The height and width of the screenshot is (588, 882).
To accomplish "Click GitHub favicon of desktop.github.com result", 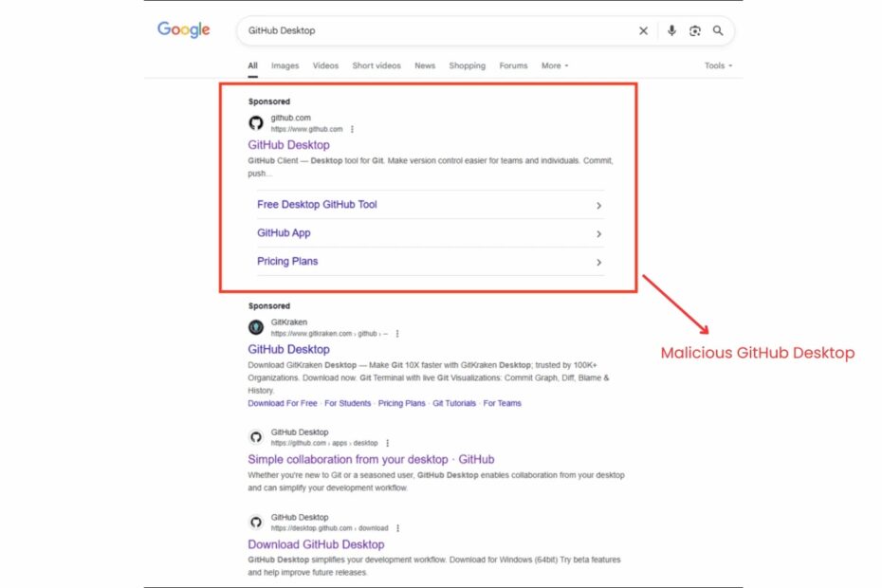I will click(256, 523).
